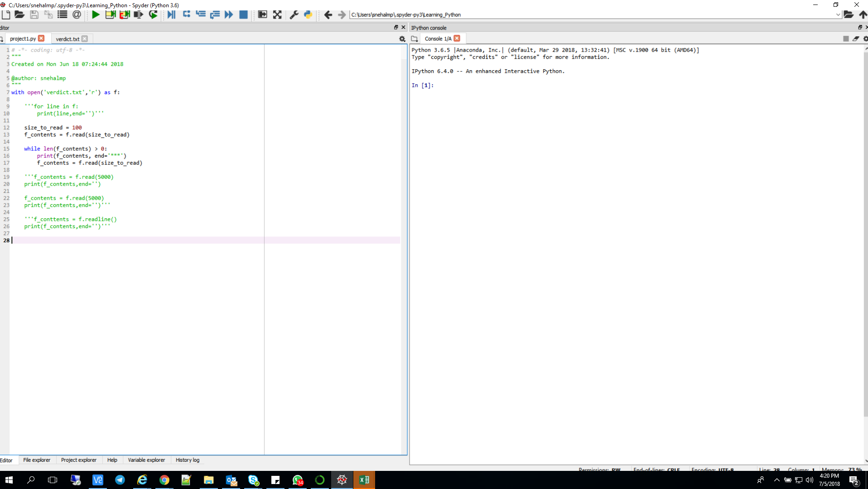Switch to the History log pane
The image size is (868, 489).
[x=187, y=460]
